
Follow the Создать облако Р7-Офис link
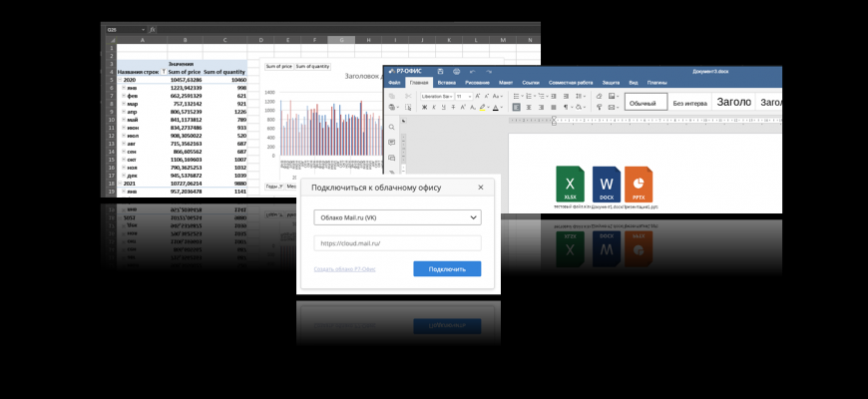point(344,269)
